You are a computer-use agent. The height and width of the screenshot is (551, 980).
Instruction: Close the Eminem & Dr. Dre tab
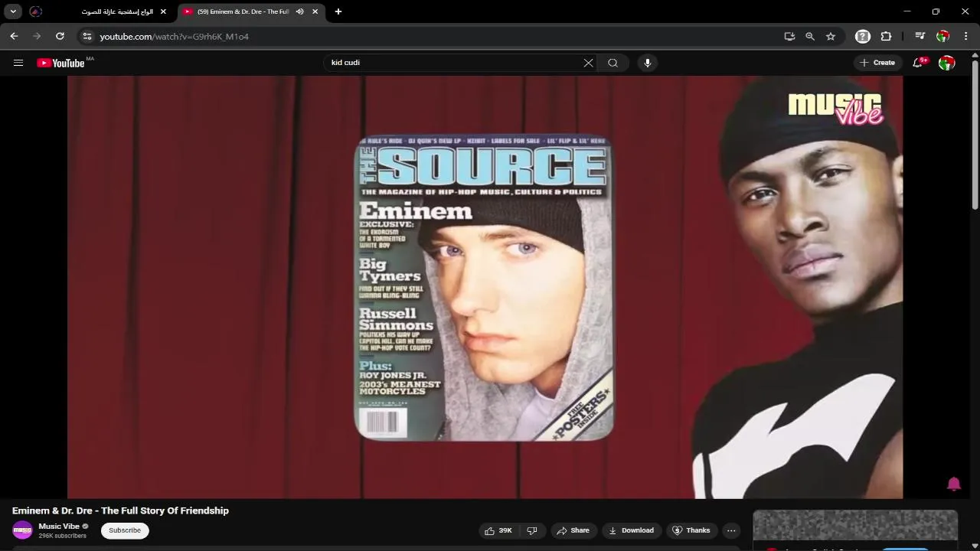315,11
